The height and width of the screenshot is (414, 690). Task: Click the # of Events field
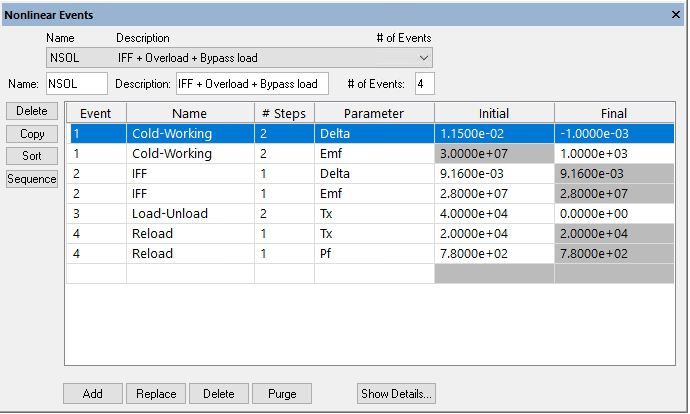[x=425, y=84]
